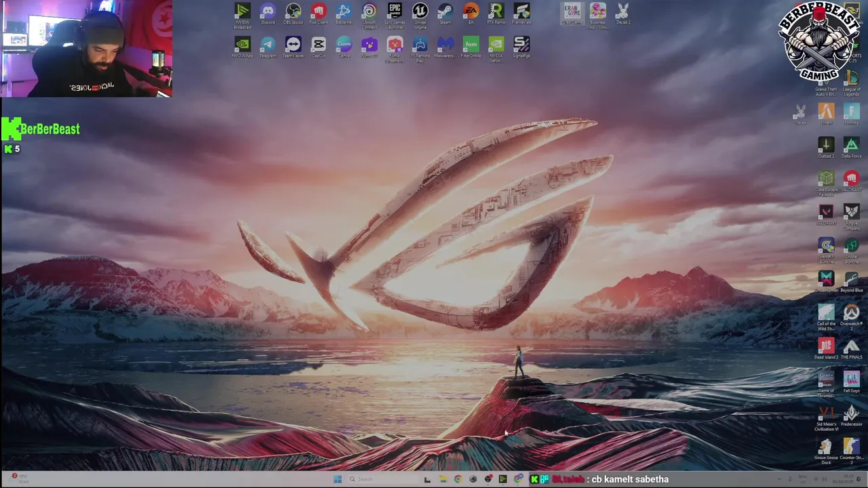
Task: Select the Beyond Blue desktop icon
Action: [x=852, y=281]
